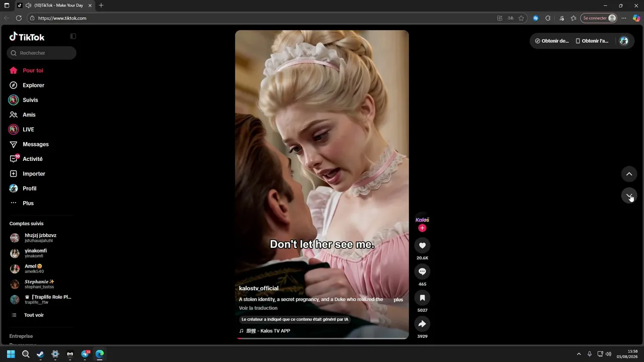Viewport: 644px width, 362px height.
Task: Open the profile avatar menu at top right
Action: [624, 41]
